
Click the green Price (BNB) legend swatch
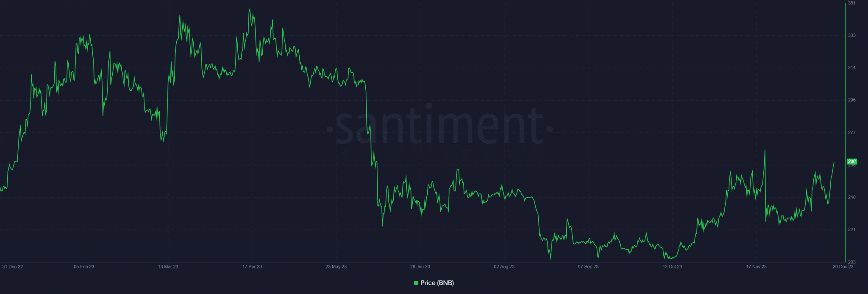pos(416,283)
